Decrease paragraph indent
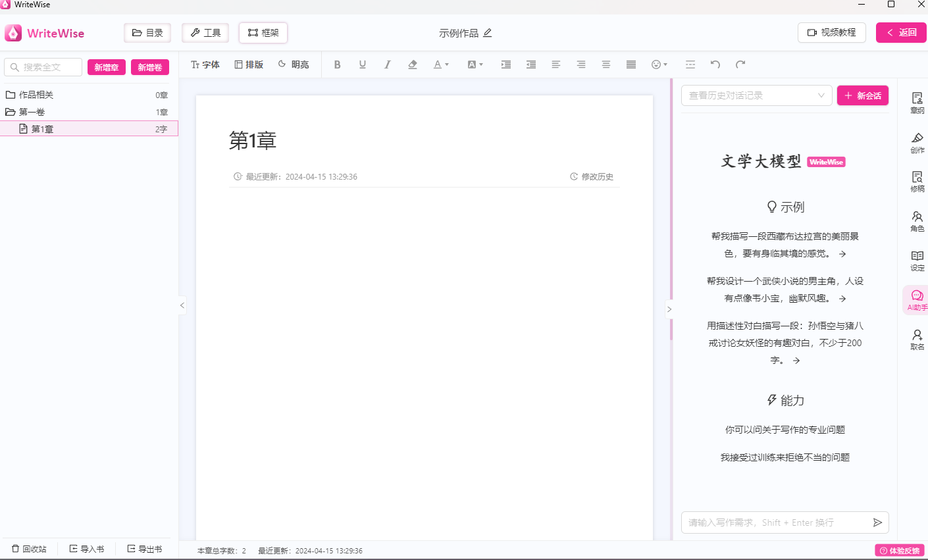 [x=531, y=64]
